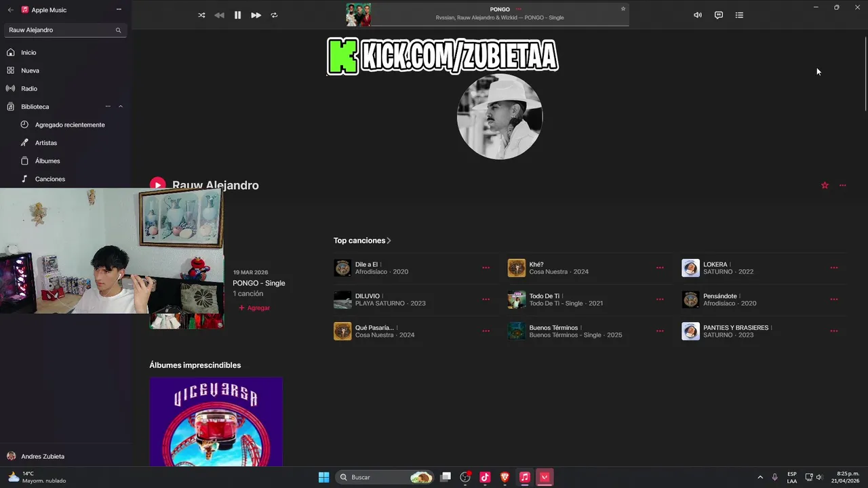Click Rauw Alejandro profile picture

tap(500, 117)
